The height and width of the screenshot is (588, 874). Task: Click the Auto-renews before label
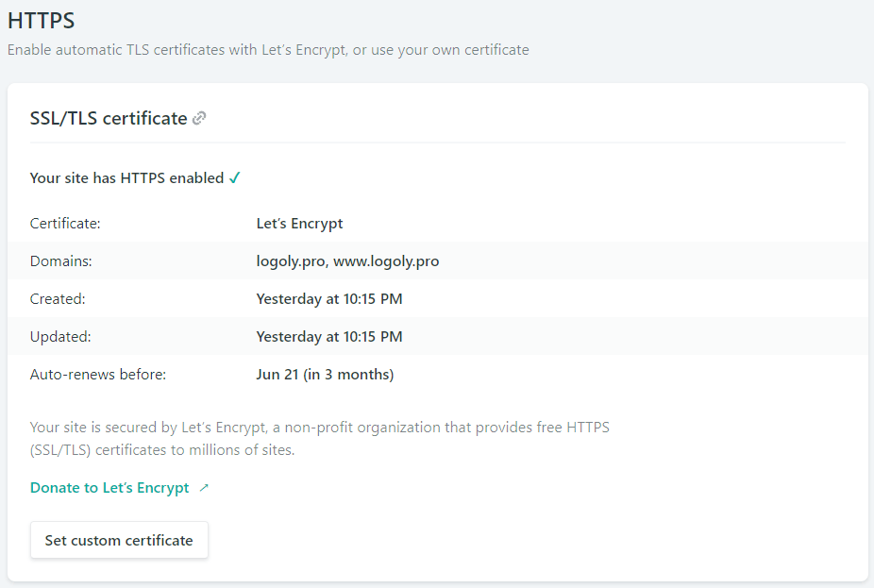click(x=98, y=375)
